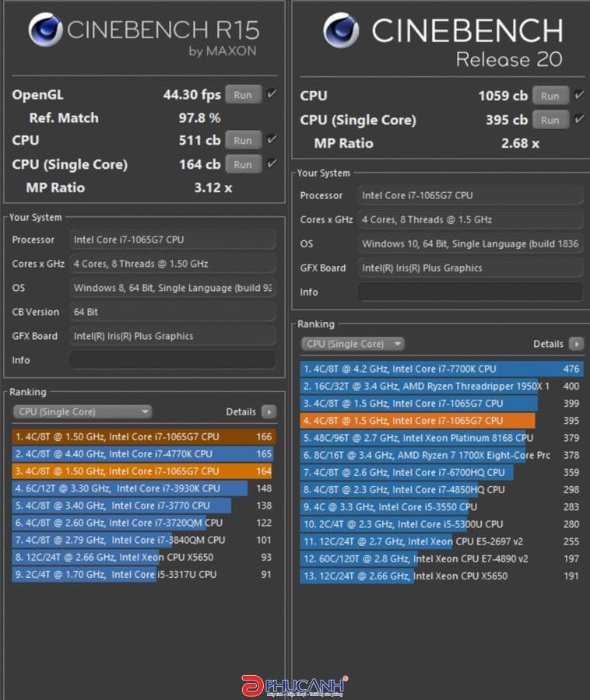Toggle the CPU checkbox in Cinebench R15

coord(271,139)
